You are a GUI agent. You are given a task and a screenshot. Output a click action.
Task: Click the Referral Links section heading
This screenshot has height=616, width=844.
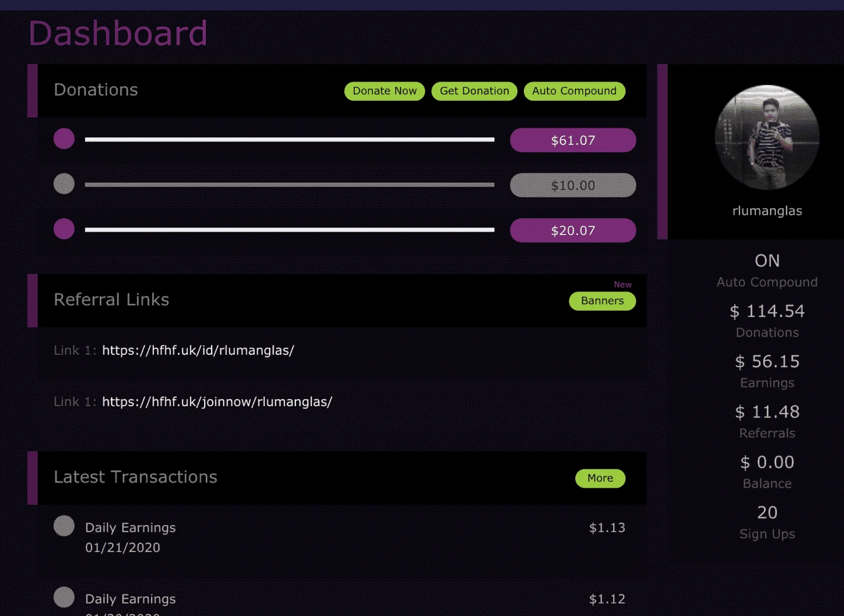111,300
